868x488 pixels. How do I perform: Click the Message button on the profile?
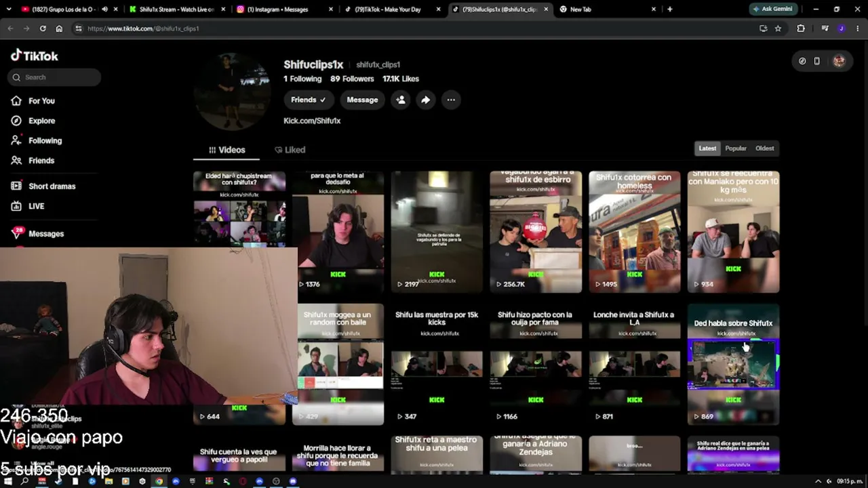pos(362,100)
